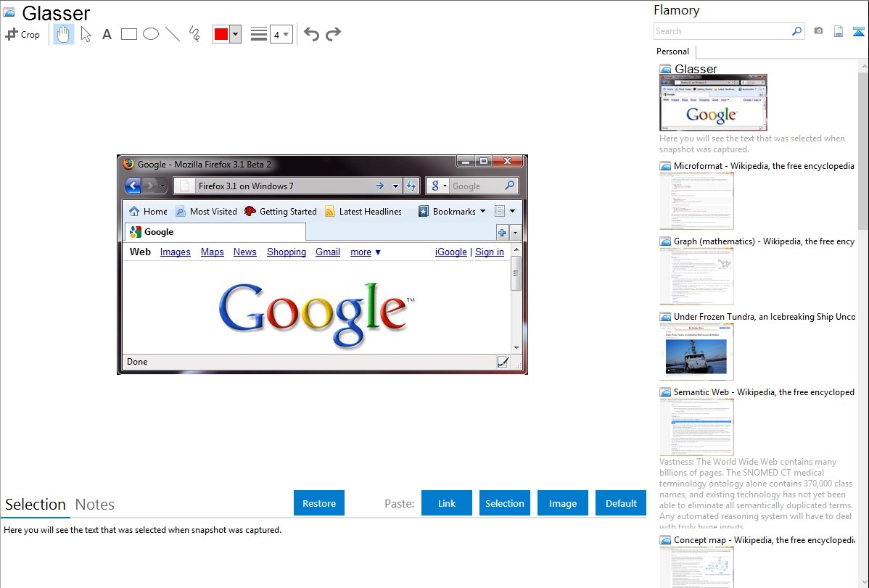This screenshot has height=588, width=869.
Task: Click the search magnifier icon
Action: click(x=797, y=31)
